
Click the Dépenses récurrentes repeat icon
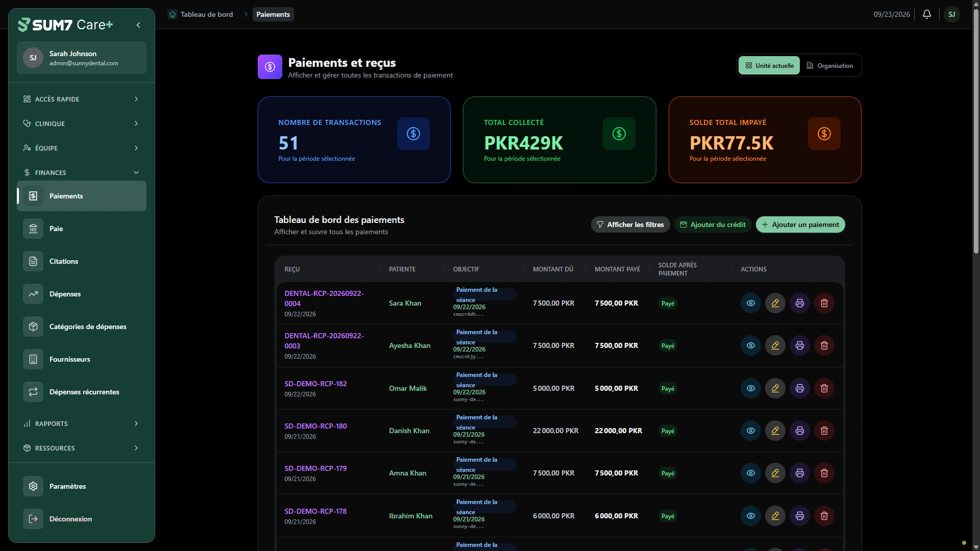(x=33, y=392)
